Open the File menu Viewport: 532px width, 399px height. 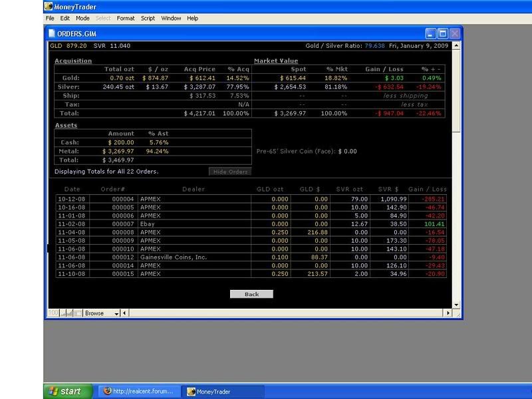coord(50,19)
